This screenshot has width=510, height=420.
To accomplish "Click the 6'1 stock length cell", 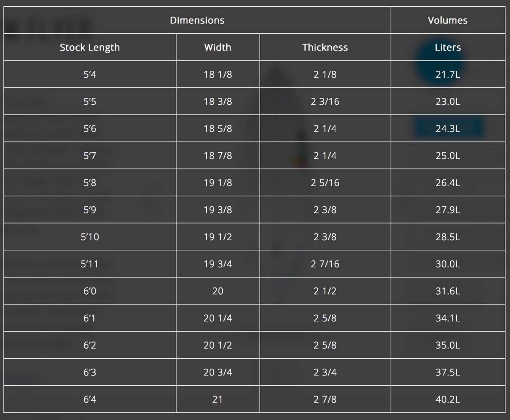I will pyautogui.click(x=90, y=318).
